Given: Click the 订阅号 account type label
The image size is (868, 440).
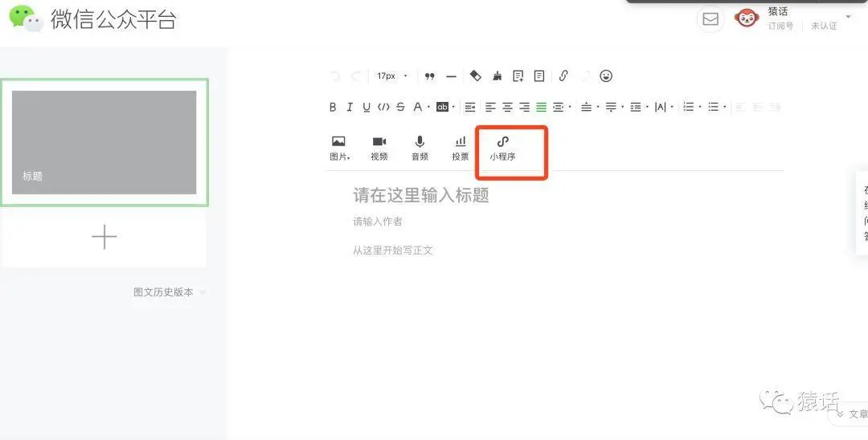Looking at the screenshot, I should (780, 26).
